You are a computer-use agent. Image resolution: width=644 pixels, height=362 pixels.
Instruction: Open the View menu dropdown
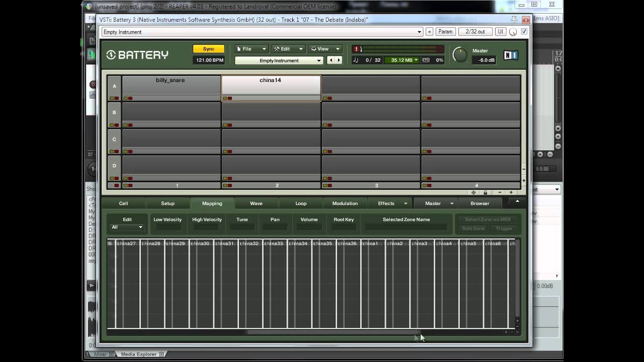coord(326,49)
